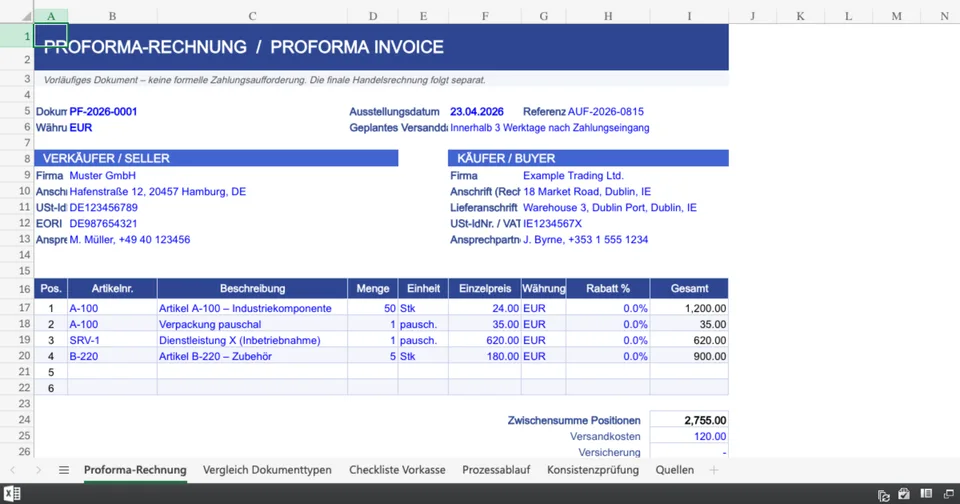960x504 pixels.
Task: Add a new sheet with plus icon
Action: pyautogui.click(x=713, y=470)
